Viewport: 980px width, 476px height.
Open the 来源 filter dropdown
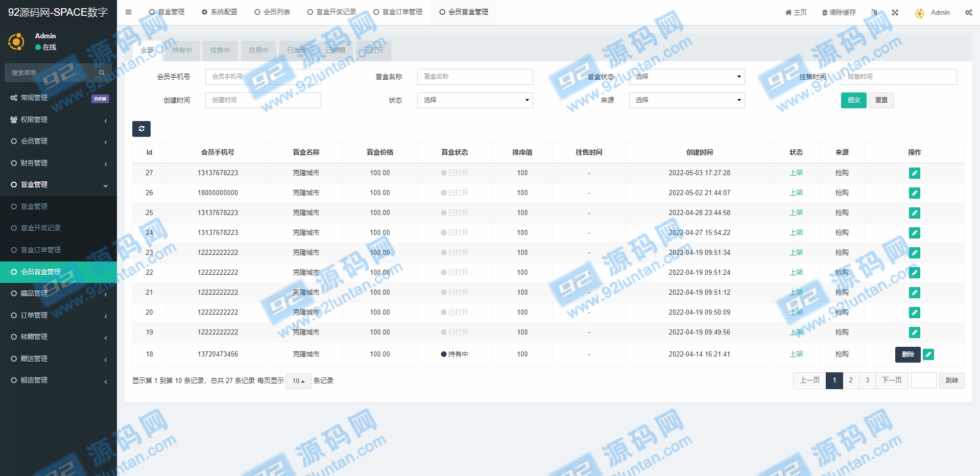pyautogui.click(x=686, y=100)
